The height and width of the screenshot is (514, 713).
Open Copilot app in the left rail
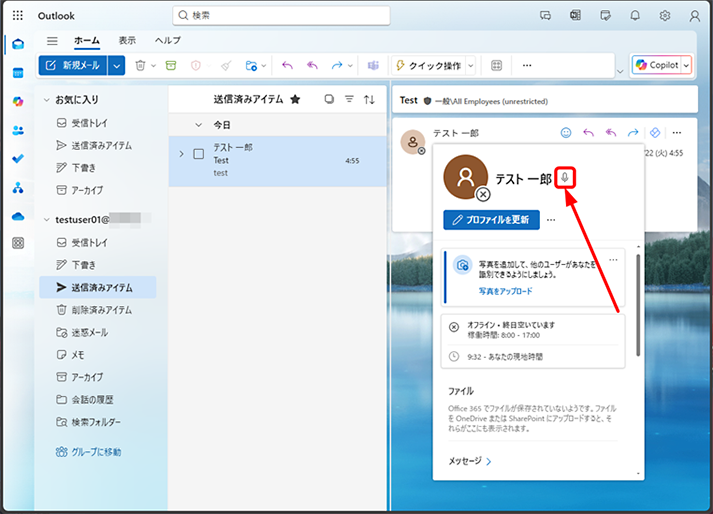point(18,101)
